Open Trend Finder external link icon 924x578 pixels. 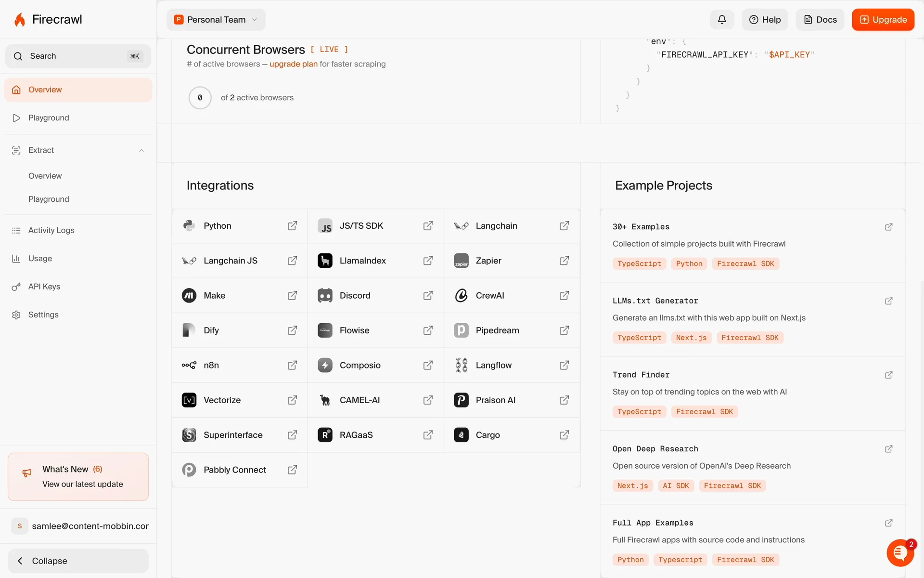coord(888,375)
